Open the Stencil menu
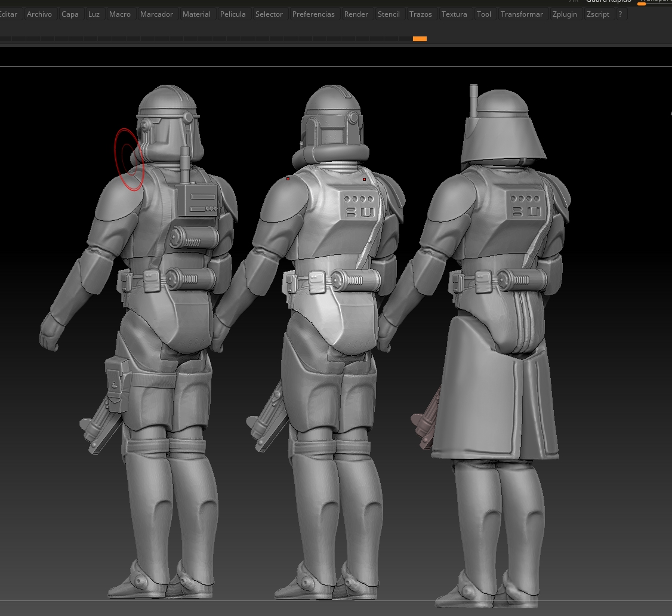 [x=389, y=14]
